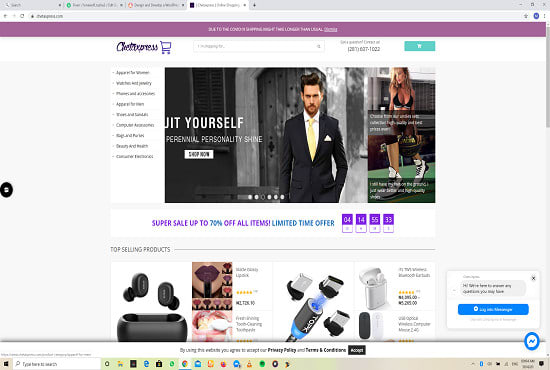The height and width of the screenshot is (370, 550).
Task: Click the browser address bar
Action: click(x=274, y=16)
